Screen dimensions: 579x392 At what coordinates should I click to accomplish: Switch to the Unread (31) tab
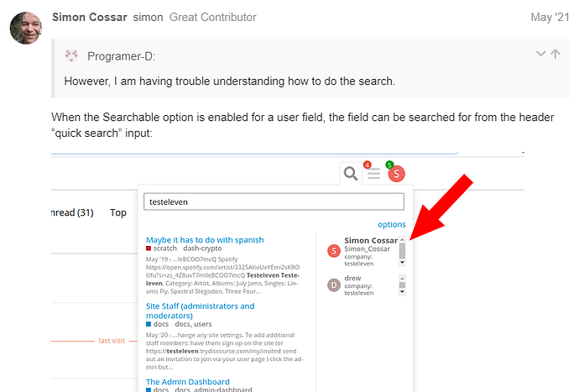coord(72,213)
